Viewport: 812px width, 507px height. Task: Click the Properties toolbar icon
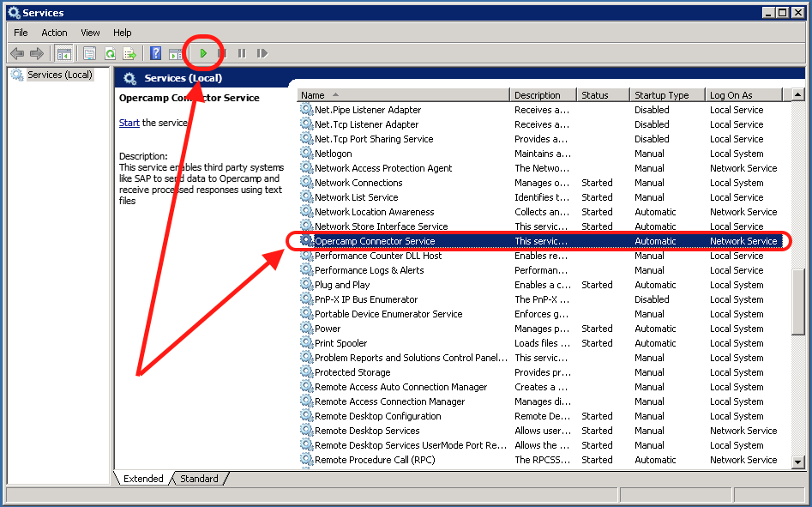pos(89,53)
